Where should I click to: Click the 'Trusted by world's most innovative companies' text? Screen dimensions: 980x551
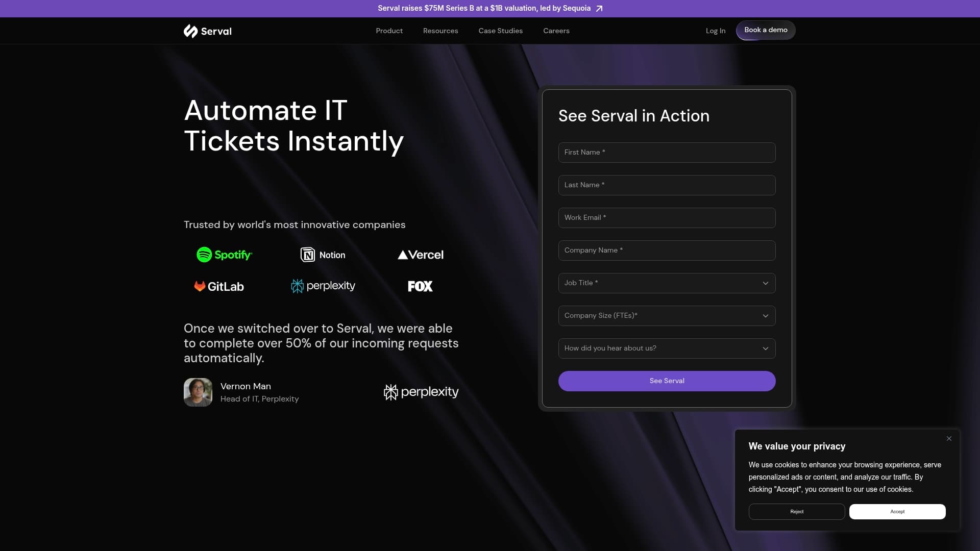click(x=295, y=225)
